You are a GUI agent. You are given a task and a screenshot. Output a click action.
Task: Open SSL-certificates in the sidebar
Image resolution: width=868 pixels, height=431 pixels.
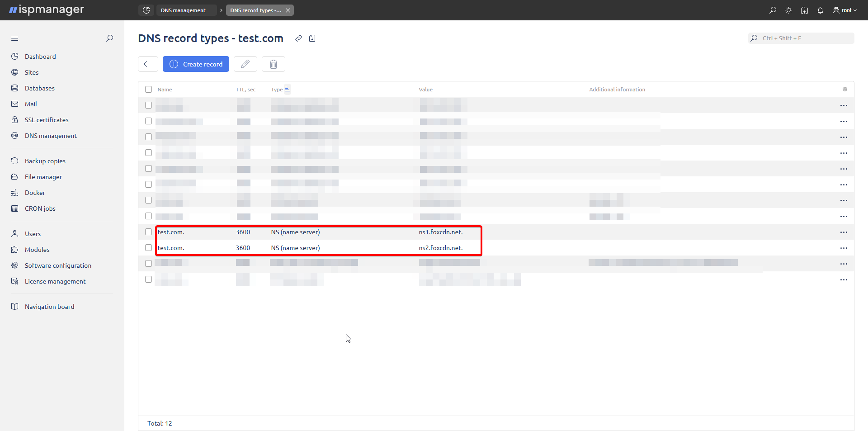[47, 120]
